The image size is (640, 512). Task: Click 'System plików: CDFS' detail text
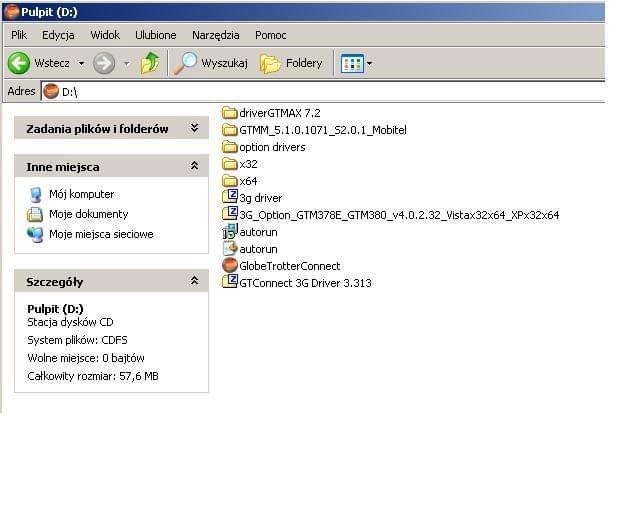[77, 340]
